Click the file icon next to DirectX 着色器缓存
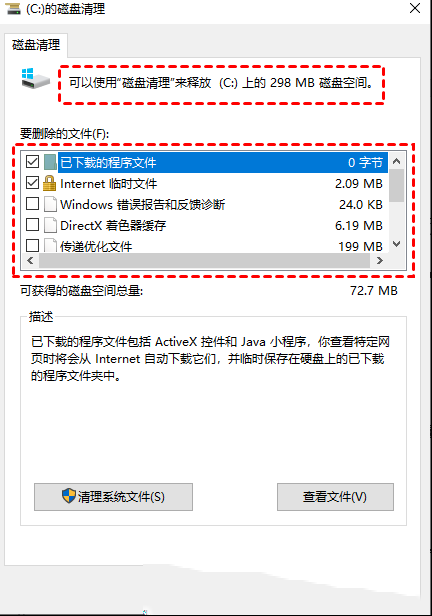 [x=50, y=225]
